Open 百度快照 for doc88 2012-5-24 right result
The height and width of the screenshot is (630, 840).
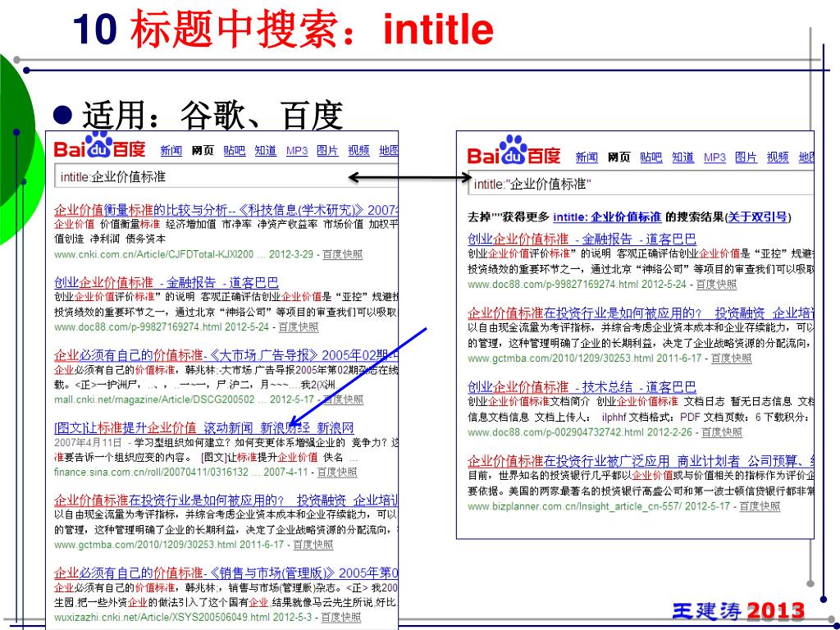tap(716, 285)
